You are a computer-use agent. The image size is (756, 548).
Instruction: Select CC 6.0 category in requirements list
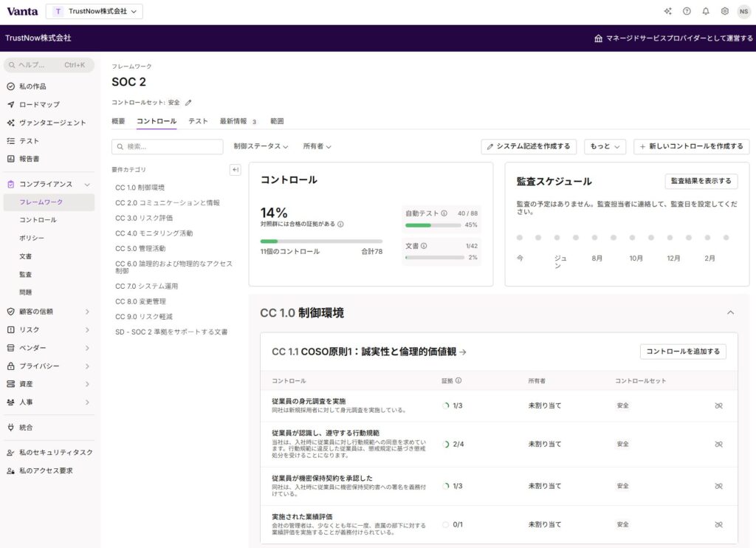coord(173,267)
